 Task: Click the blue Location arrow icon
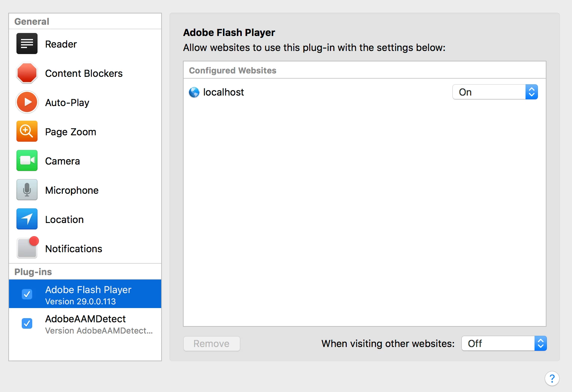tap(27, 219)
